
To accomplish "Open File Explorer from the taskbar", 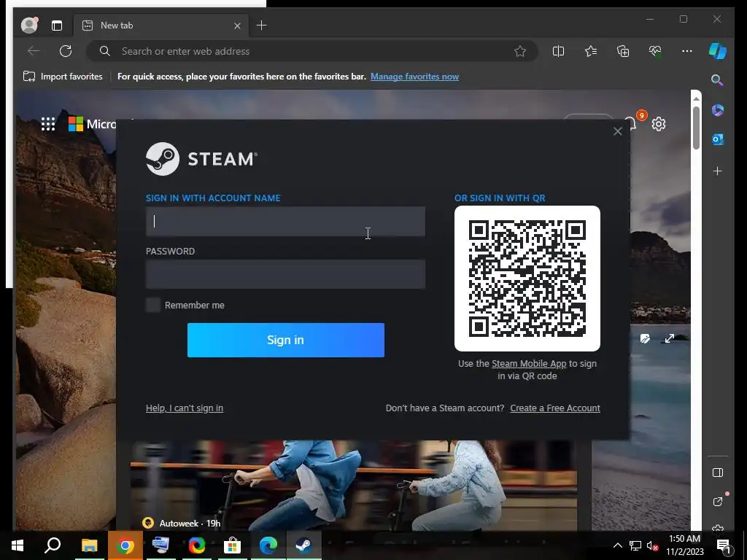I will point(89,545).
